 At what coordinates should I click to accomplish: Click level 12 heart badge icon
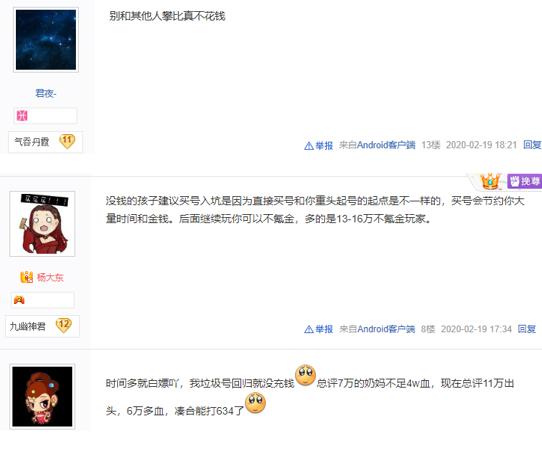(64, 325)
